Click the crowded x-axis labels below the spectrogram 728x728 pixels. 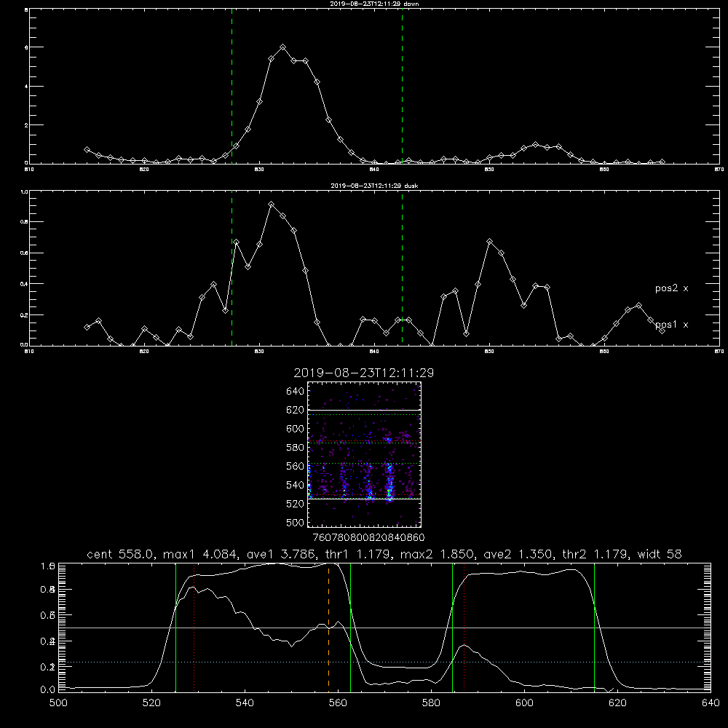pos(368,537)
